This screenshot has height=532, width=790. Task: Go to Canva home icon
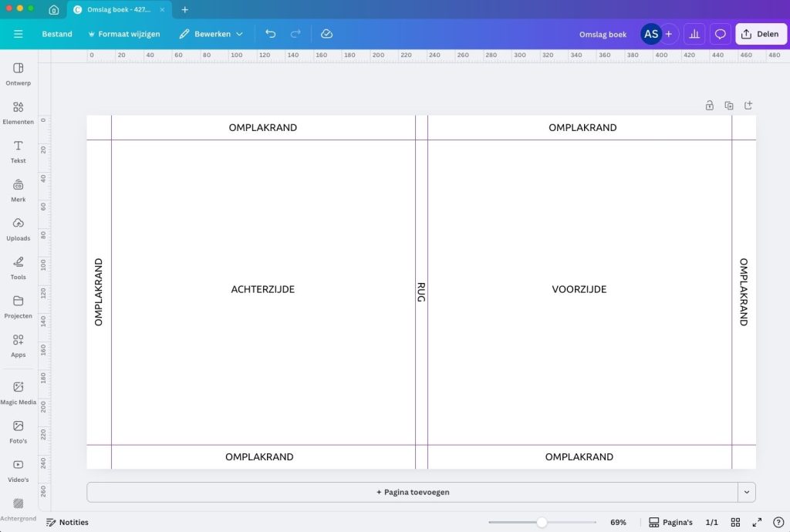tap(54, 9)
